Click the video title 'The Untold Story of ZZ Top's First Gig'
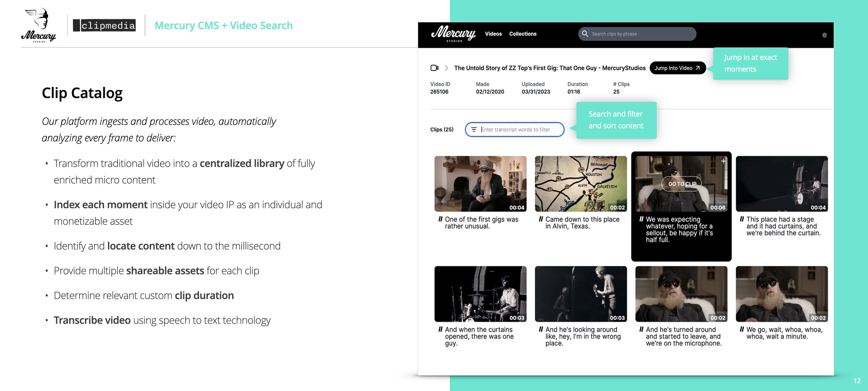This screenshot has height=391, width=868. pos(550,68)
